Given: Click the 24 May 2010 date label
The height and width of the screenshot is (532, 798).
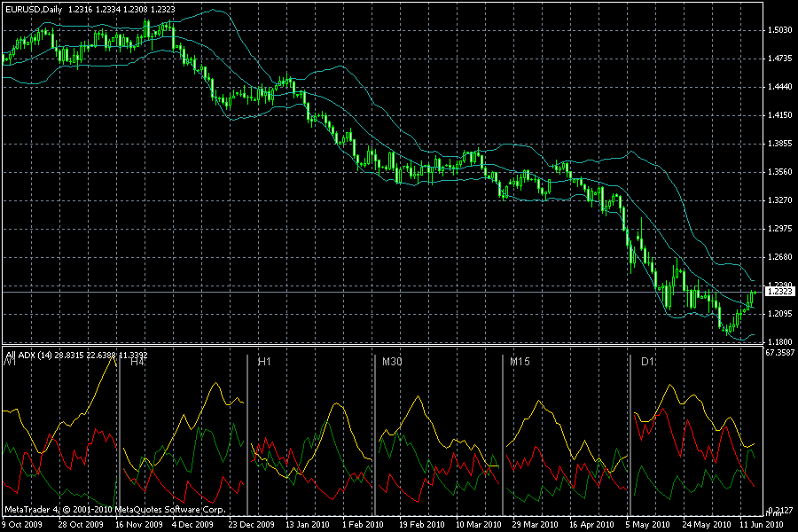Looking at the screenshot, I should pyautogui.click(x=706, y=525).
